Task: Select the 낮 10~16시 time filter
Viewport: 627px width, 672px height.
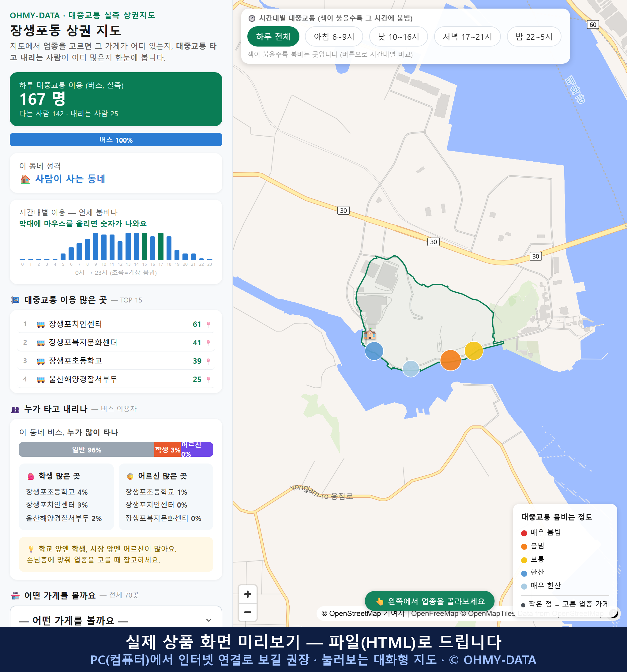Action: tap(399, 36)
